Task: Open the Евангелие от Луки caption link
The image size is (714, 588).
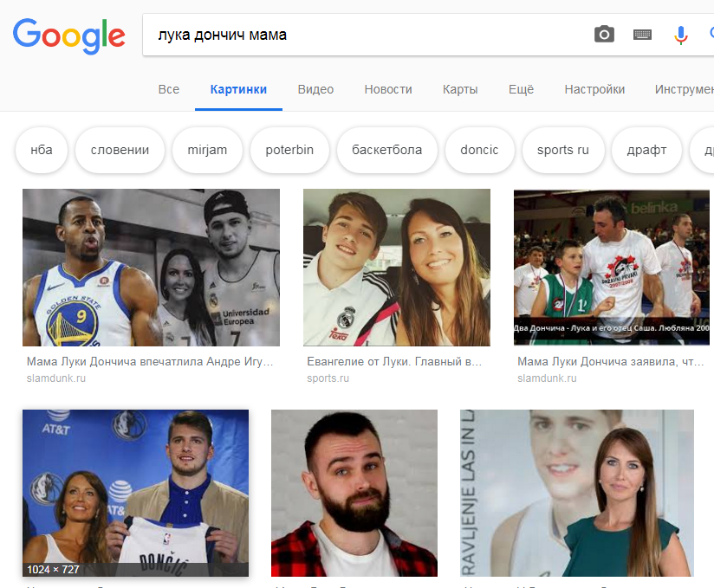Action: pos(395,362)
